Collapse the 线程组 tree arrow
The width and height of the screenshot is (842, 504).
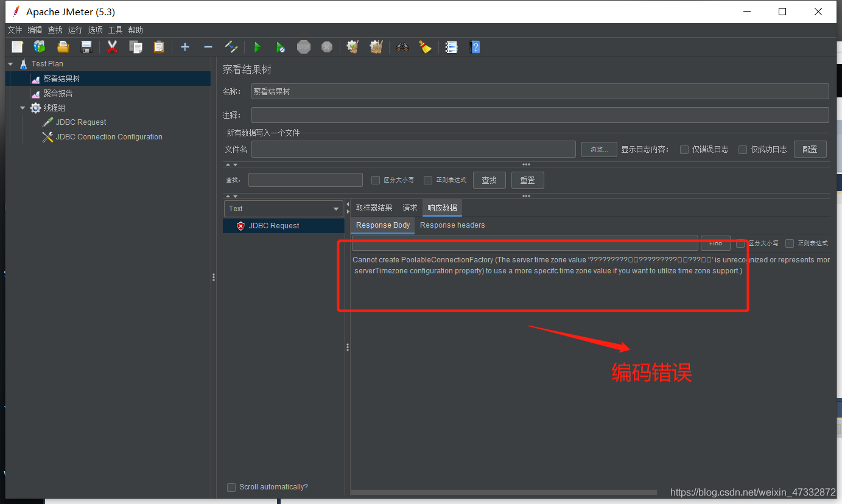click(x=23, y=108)
